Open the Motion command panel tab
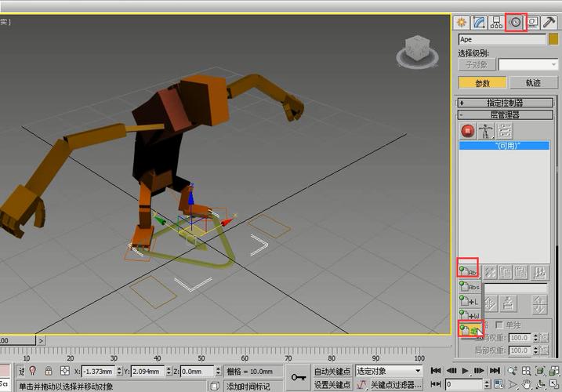The height and width of the screenshot is (392, 562). (516, 23)
